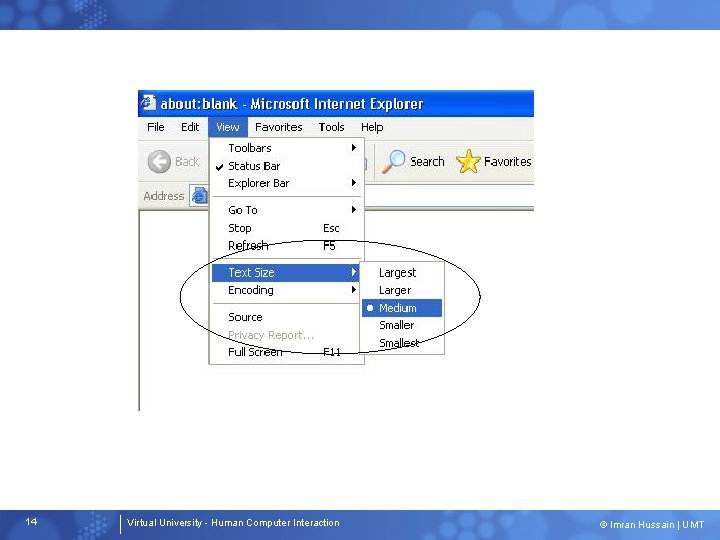Screen dimensions: 720x540
Task: Select Source from View menu
Action: point(287,317)
